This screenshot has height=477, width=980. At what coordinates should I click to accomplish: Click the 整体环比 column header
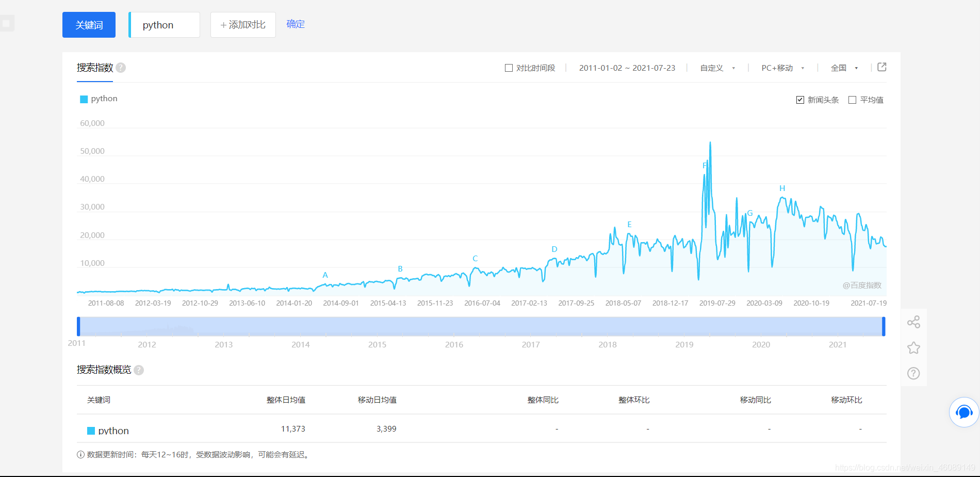(x=634, y=400)
